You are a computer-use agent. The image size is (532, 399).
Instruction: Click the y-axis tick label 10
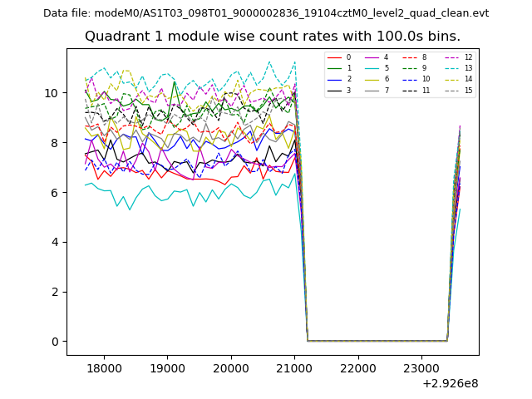click(x=52, y=93)
